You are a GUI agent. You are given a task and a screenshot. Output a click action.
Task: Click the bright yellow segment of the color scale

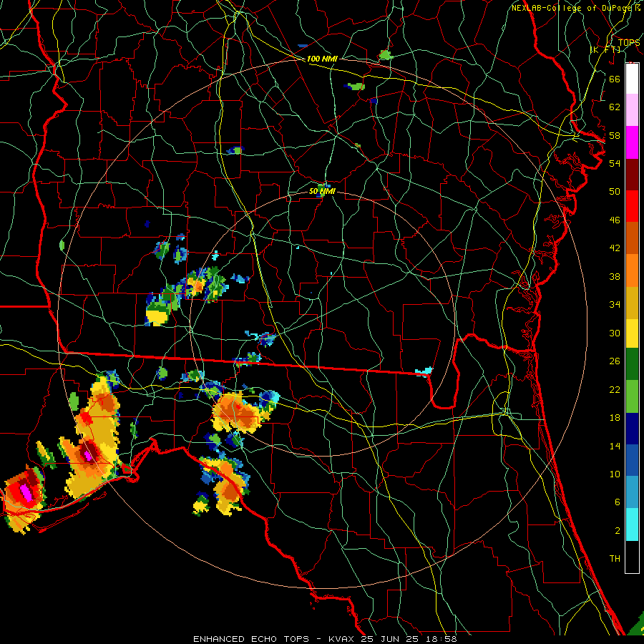tap(632, 333)
